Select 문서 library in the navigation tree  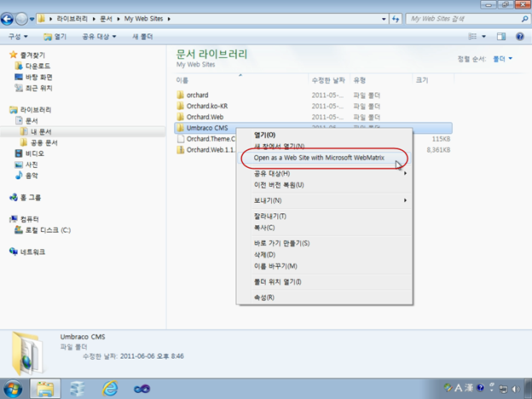tap(26, 120)
